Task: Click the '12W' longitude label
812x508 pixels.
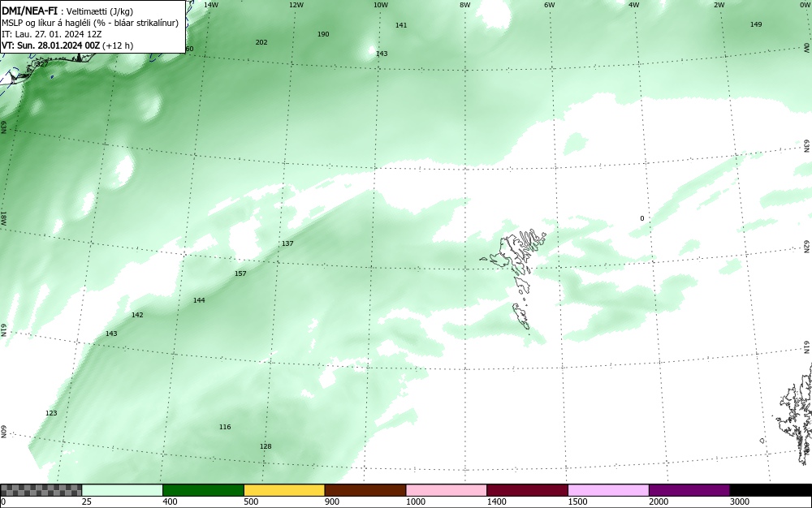Action: 296,5
